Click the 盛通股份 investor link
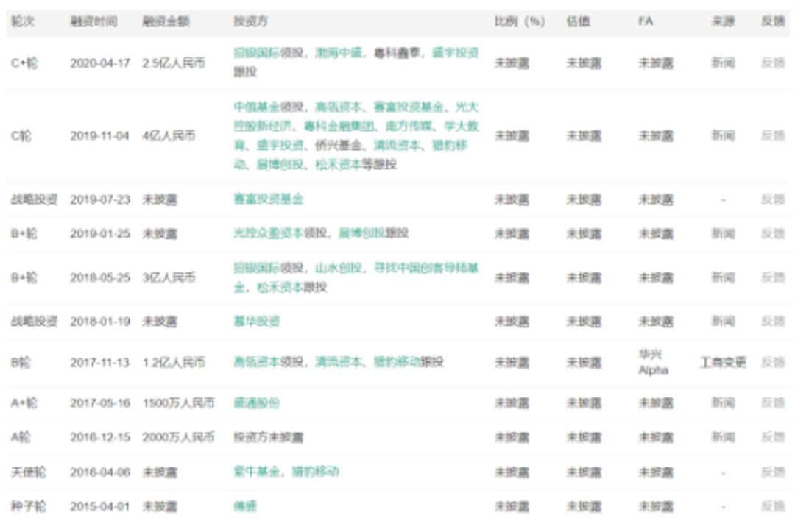Viewport: 795px width, 532px height. tap(257, 403)
